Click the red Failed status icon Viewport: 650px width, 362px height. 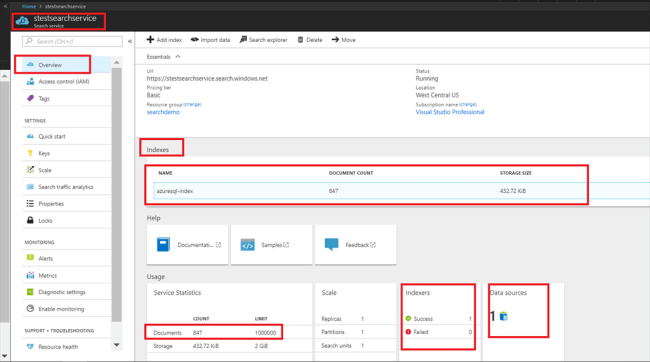click(x=408, y=332)
